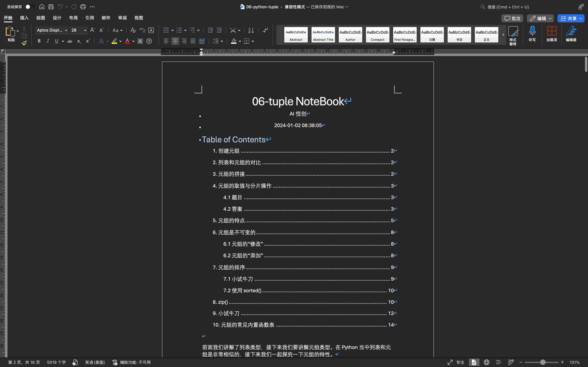
Task: Click the Sort A-Z icon
Action: (x=251, y=30)
